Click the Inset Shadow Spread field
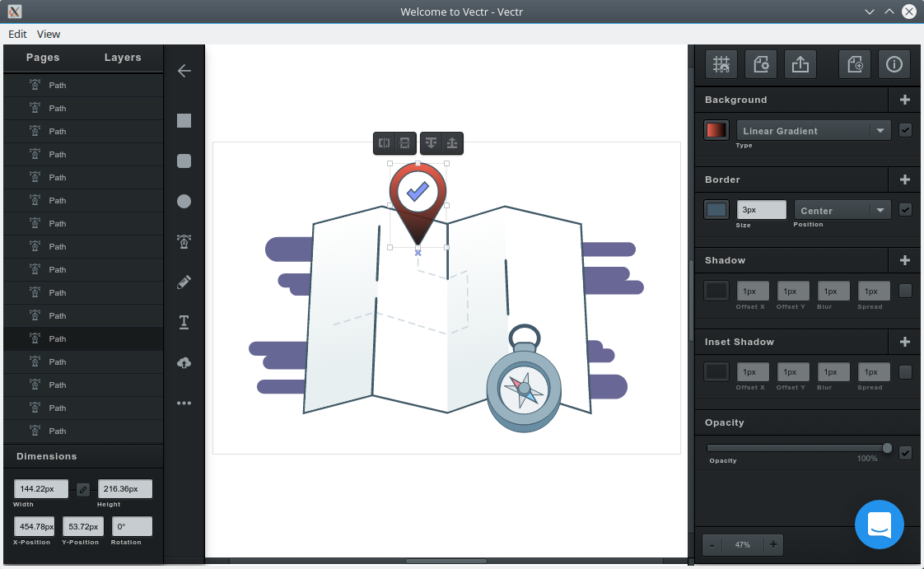 coord(874,371)
